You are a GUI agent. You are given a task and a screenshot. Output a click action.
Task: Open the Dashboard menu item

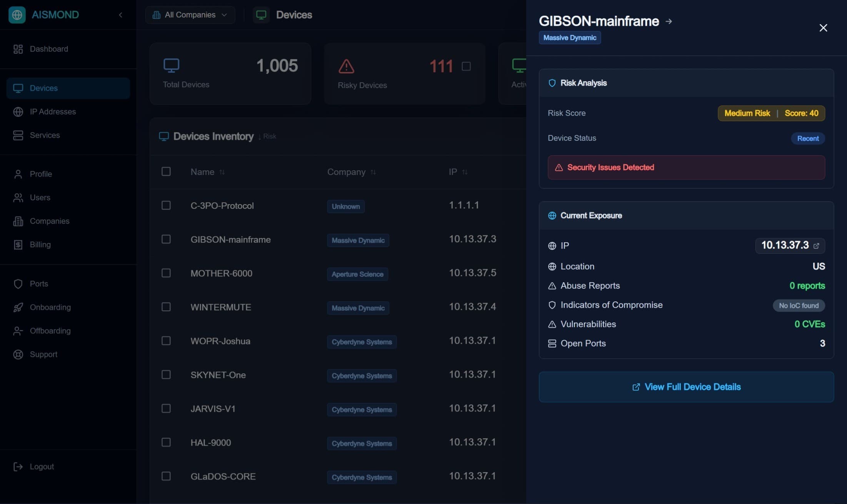49,49
